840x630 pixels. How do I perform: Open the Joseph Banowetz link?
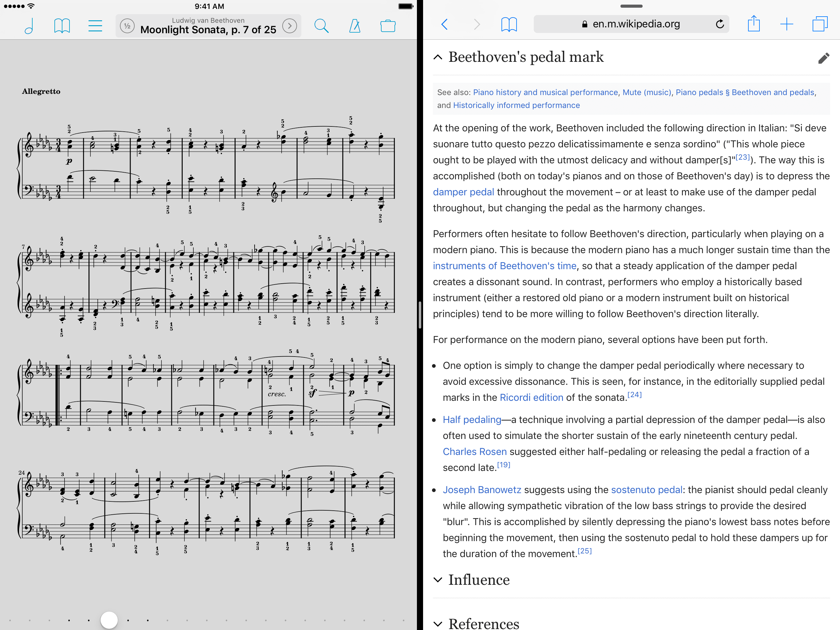pyautogui.click(x=482, y=489)
